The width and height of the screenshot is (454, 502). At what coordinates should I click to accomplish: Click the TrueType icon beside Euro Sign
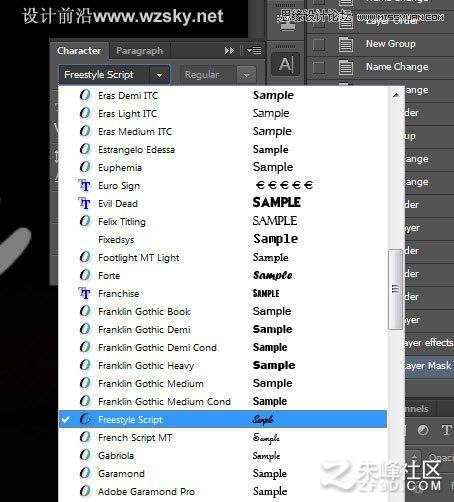(x=84, y=185)
